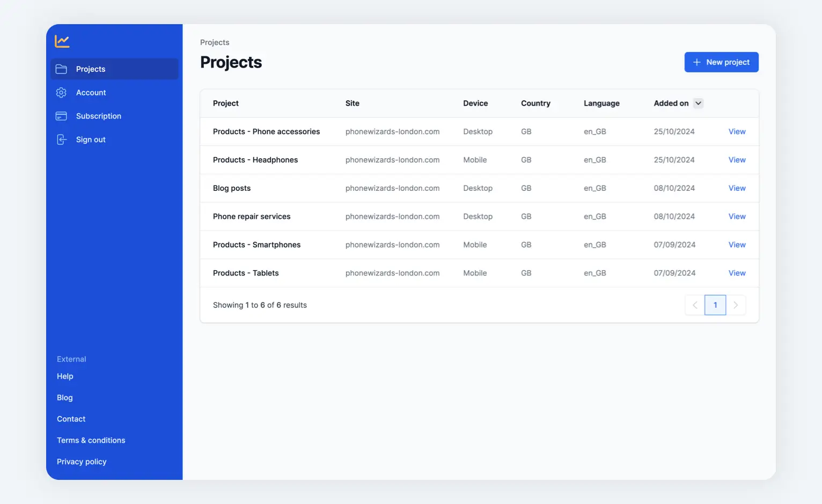822x504 pixels.
Task: View the Products - Phone accessories project
Action: point(737,131)
